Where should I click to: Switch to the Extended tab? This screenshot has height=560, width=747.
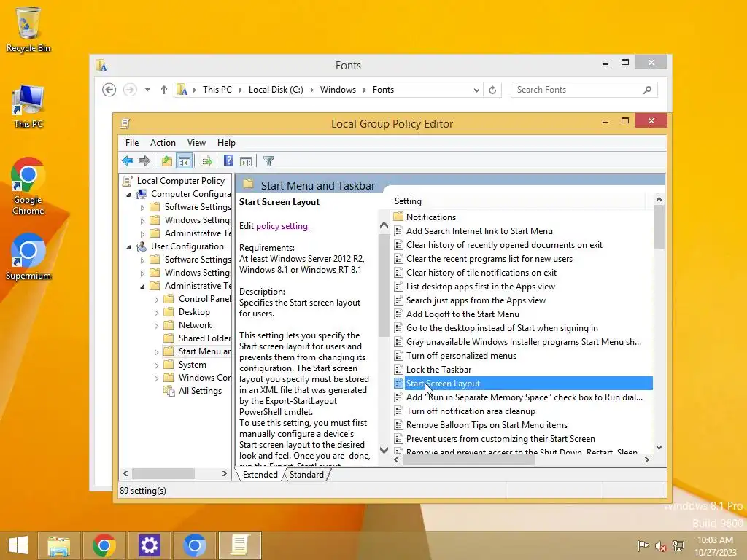[x=260, y=475]
